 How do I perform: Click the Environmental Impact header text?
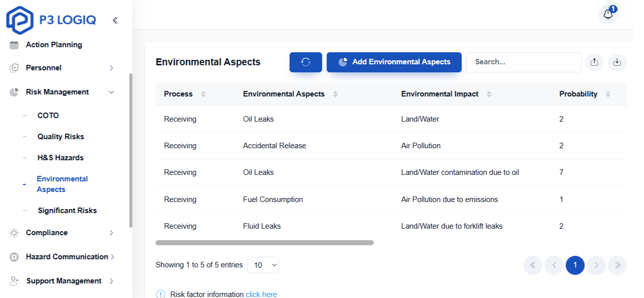[x=440, y=94]
